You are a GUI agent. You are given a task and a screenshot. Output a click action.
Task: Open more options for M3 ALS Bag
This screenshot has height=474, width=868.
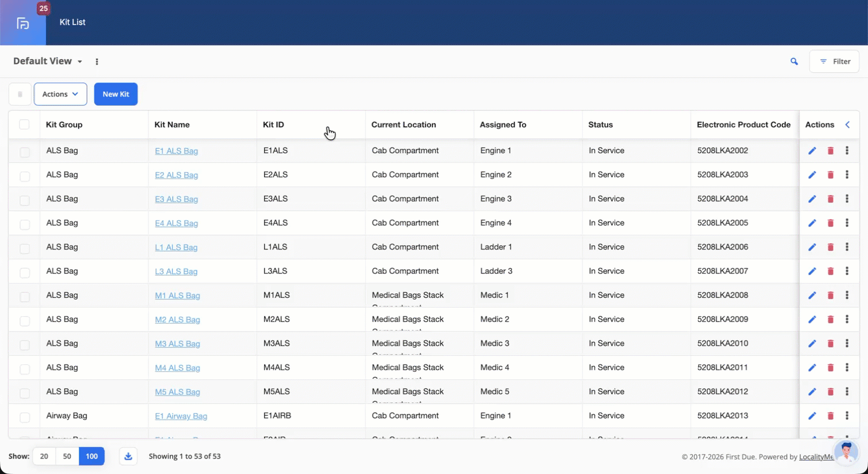(847, 343)
